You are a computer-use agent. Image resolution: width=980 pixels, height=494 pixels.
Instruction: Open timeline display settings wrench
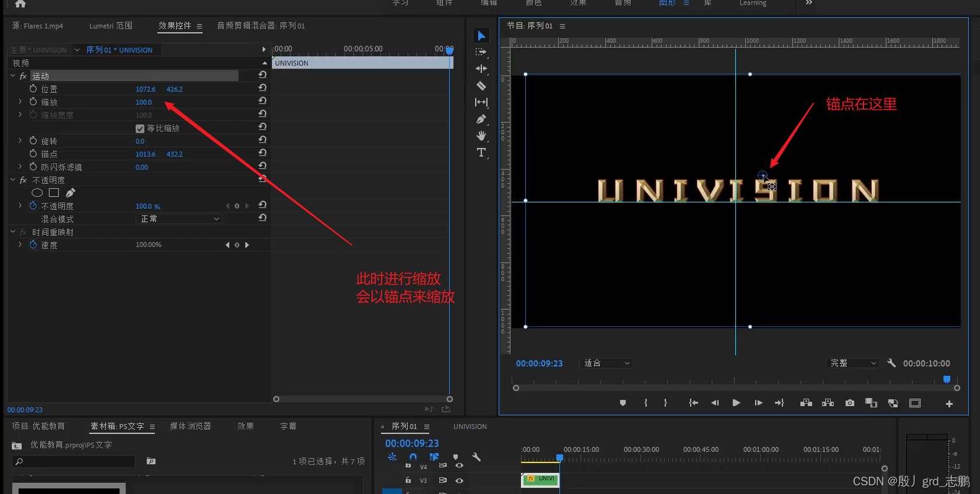(476, 457)
